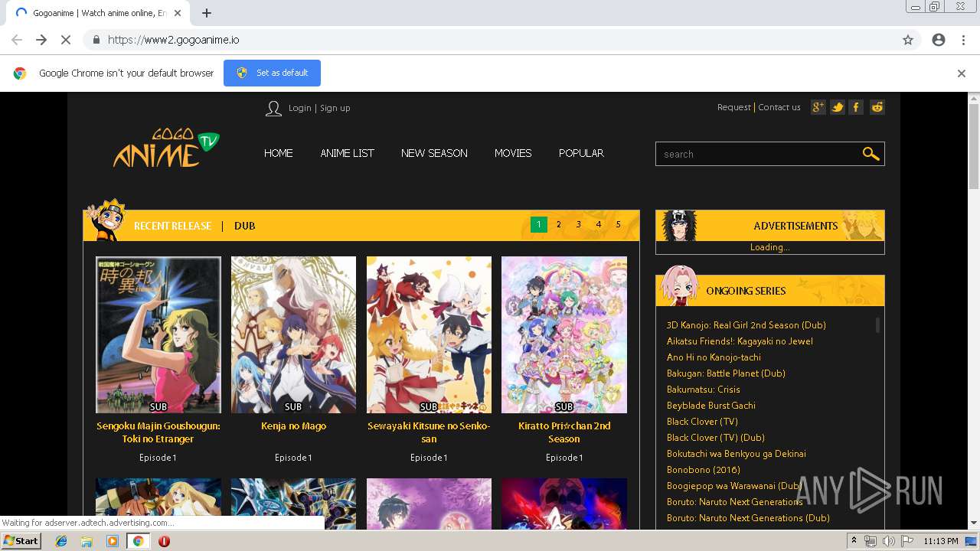Open Bakugan: Battle Planet (Dub) link
Screen dimensions: 980x551
726,373
